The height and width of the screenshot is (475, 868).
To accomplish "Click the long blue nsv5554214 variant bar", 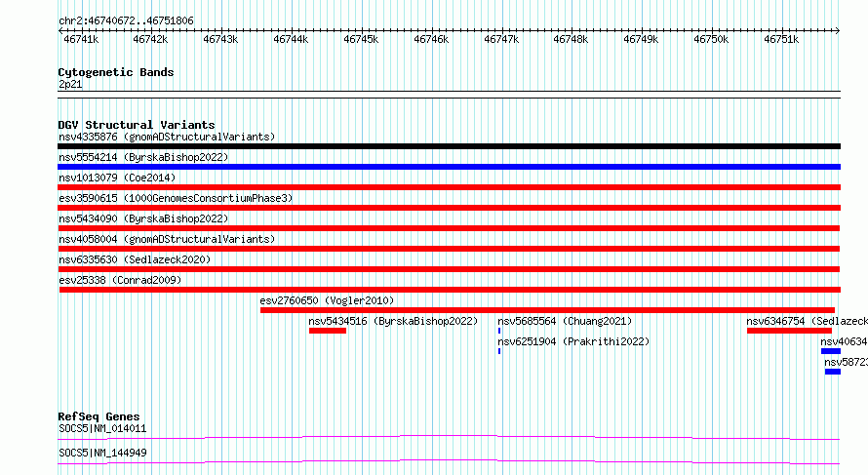I will 449,167.
